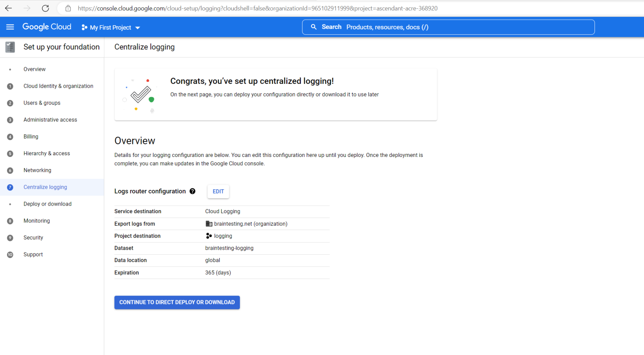Click the project icon beside My First Project
This screenshot has height=355, width=644.
click(x=84, y=27)
